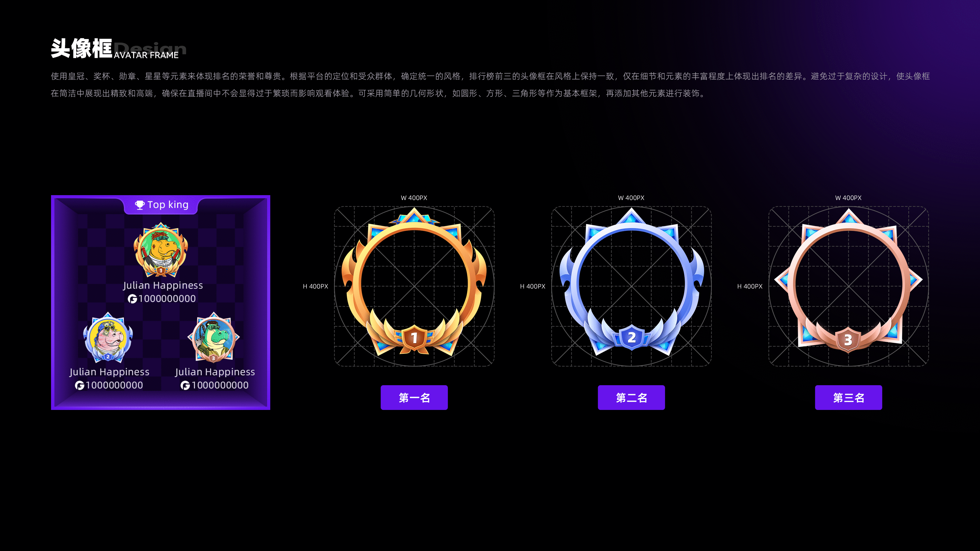This screenshot has width=980, height=551.
Task: Click the number 3 shield badge on rose frame
Action: [848, 339]
